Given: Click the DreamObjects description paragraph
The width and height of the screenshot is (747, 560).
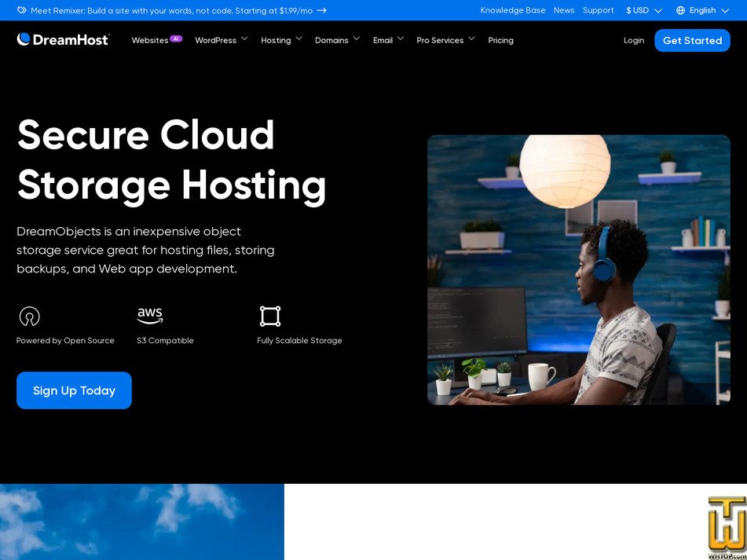Looking at the screenshot, I should click(x=145, y=250).
